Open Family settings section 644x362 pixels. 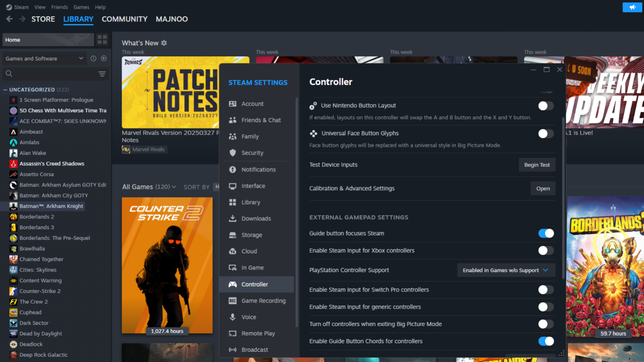coord(256,136)
